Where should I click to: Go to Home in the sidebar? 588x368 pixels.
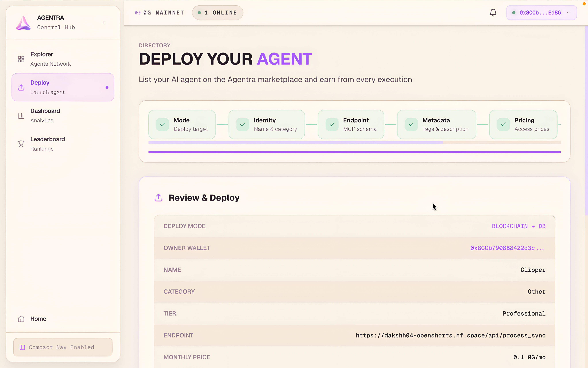point(63,319)
